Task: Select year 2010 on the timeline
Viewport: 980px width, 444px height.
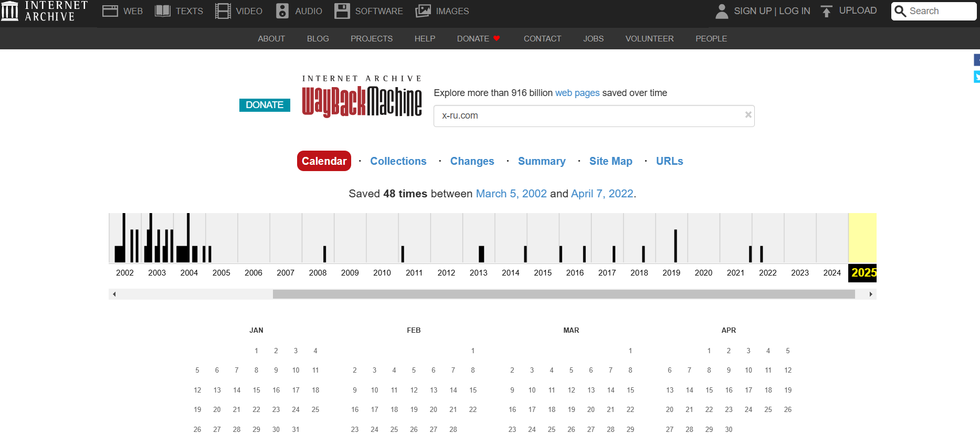Action: pyautogui.click(x=382, y=273)
